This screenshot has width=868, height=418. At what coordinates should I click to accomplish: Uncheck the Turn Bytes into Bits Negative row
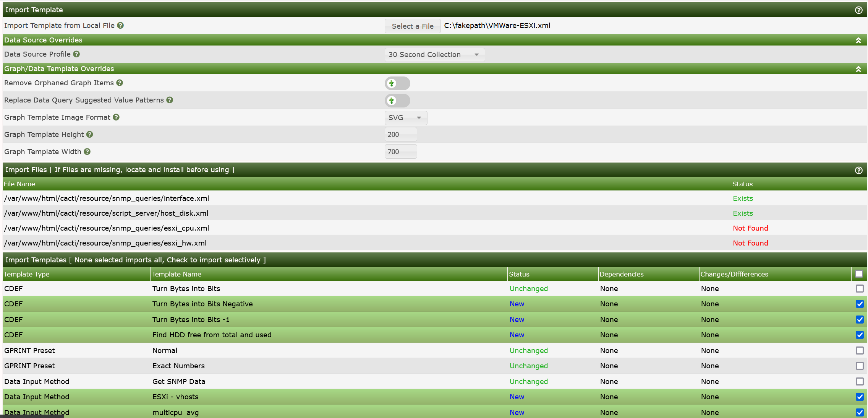coord(860,304)
